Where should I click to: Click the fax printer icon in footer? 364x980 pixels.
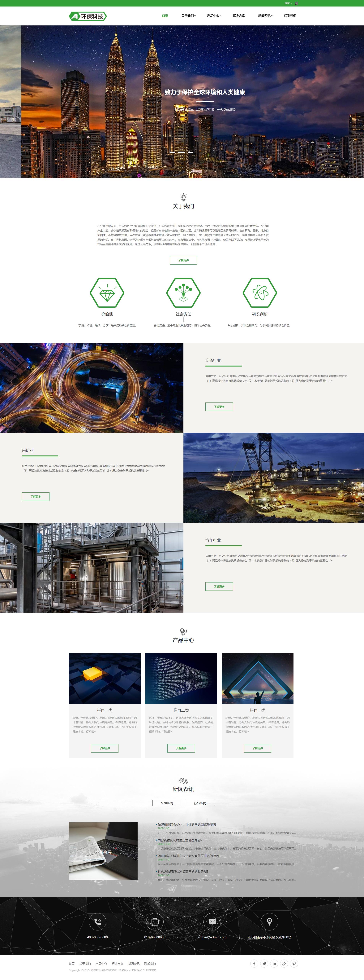point(155,922)
